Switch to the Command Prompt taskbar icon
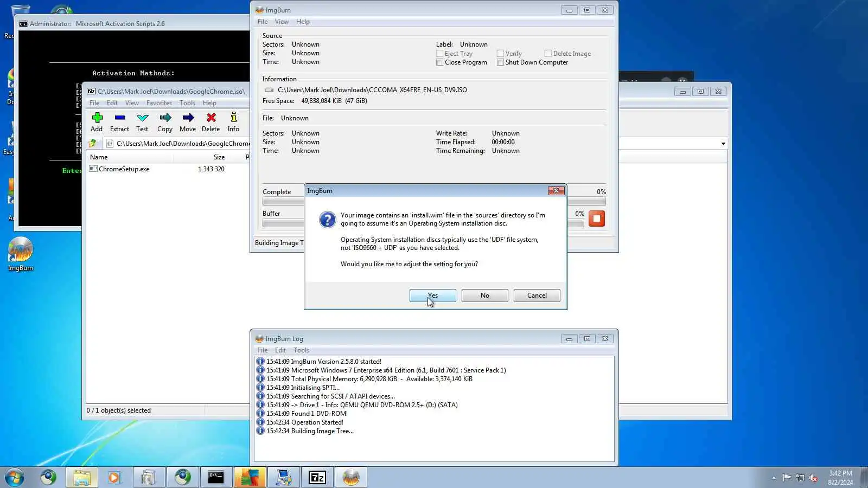 point(216,478)
